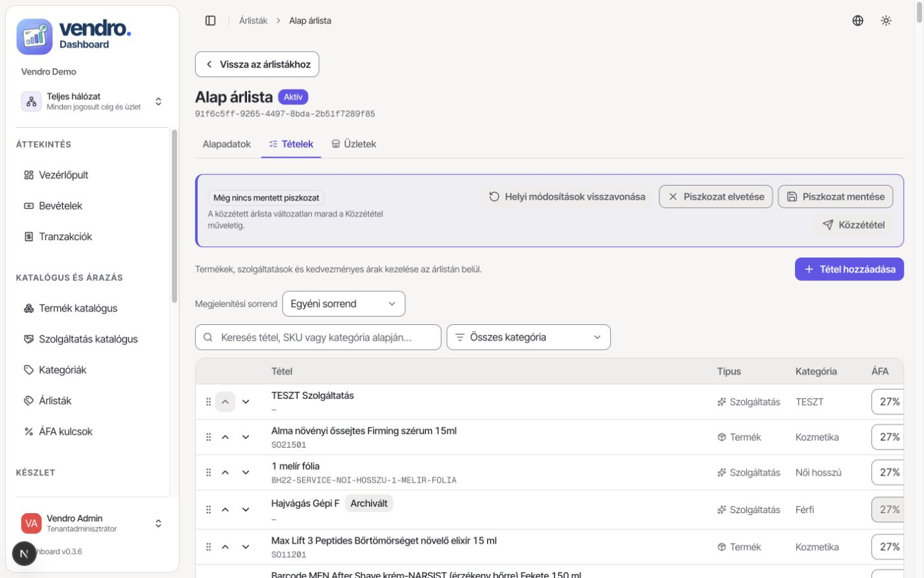The width and height of the screenshot is (924, 578).
Task: Click Tétel hozzáadása button
Action: click(x=849, y=269)
